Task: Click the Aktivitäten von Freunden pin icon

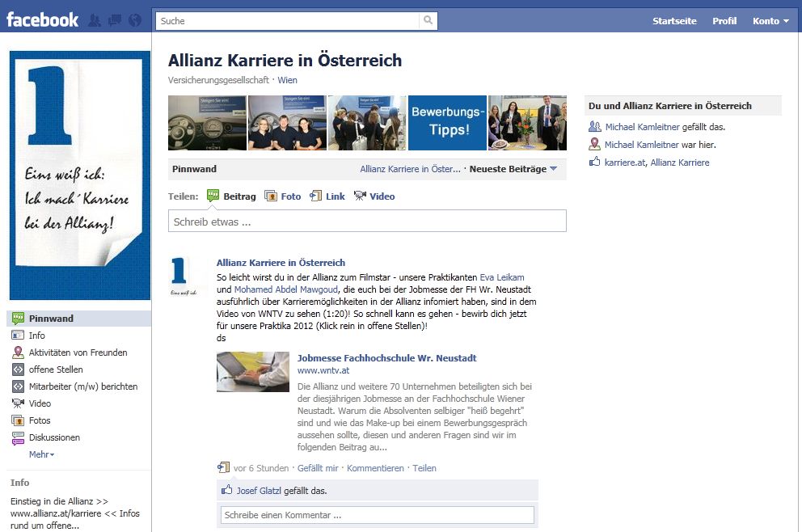Action: click(x=18, y=352)
